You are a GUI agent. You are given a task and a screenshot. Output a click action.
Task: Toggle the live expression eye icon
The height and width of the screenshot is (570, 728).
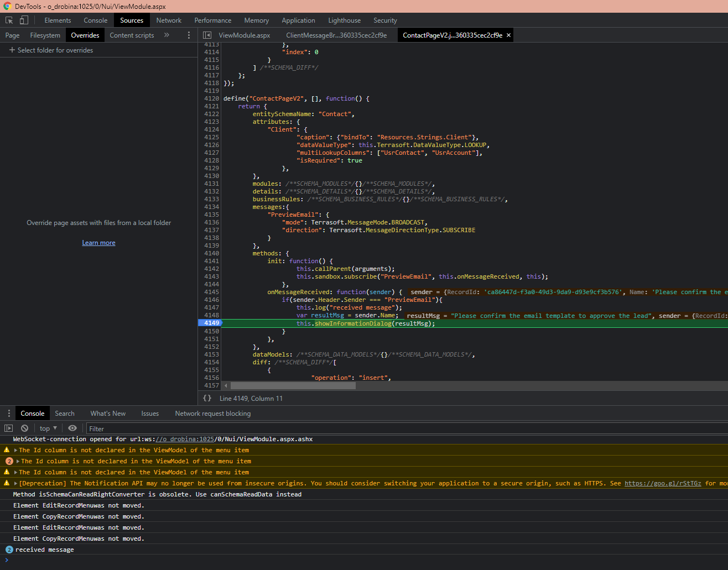coord(72,428)
